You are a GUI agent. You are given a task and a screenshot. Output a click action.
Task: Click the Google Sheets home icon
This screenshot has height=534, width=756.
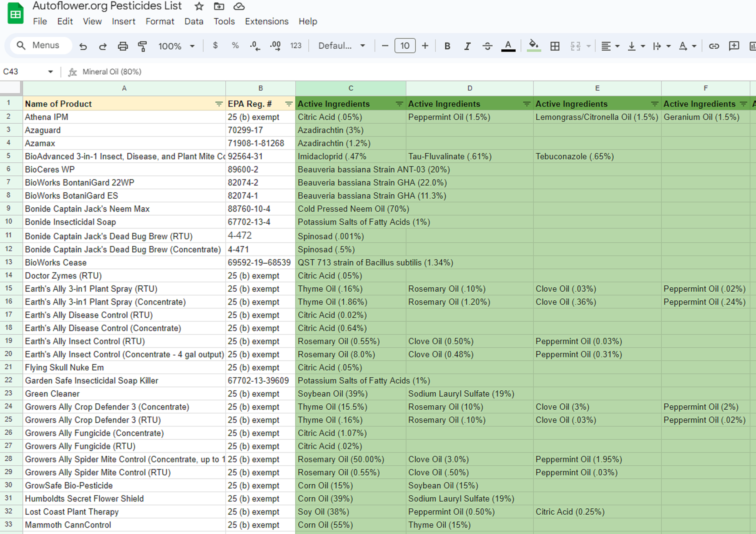[x=16, y=13]
